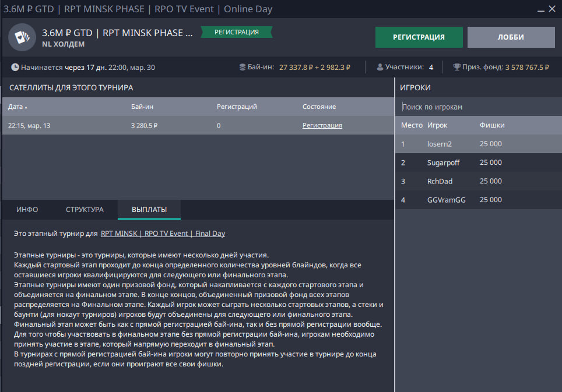The height and width of the screenshot is (392, 562).
Task: Sort players by Фишки column header
Action: [491, 125]
